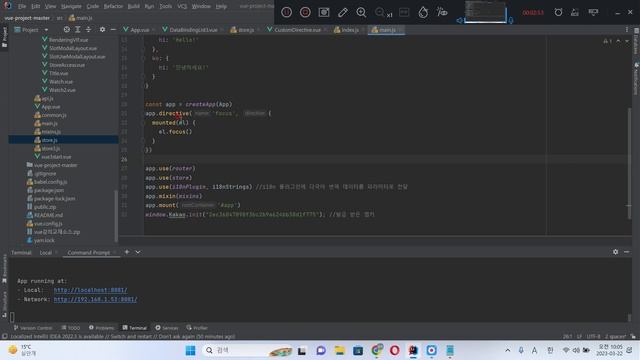Screen dimensions: 640x360
Task: Open the localhost:8081 terminal link
Action: click(x=90, y=290)
